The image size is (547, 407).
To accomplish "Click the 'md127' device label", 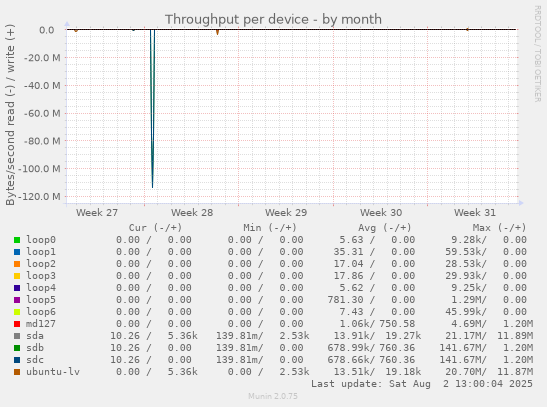I will 41,324.
